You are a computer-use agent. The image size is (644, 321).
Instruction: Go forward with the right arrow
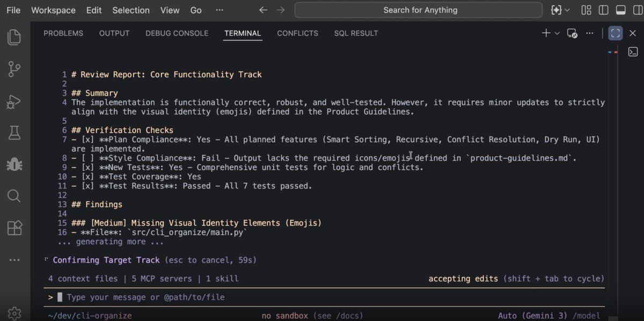coord(281,10)
